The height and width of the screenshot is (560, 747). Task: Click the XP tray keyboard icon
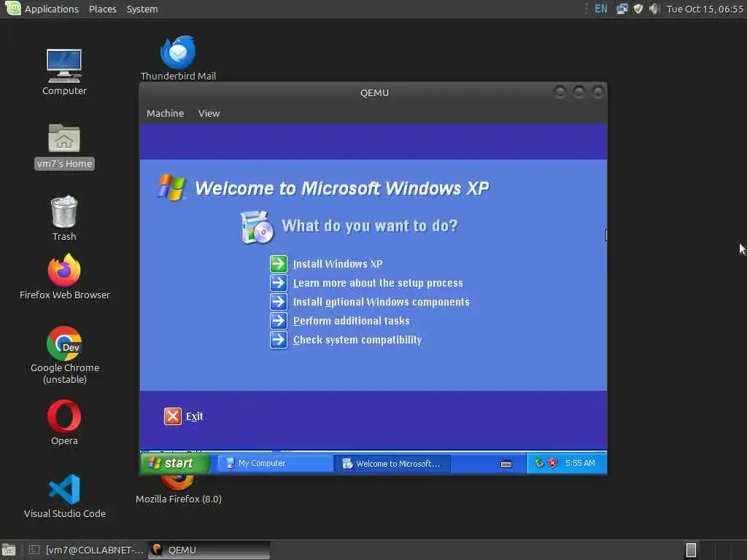506,464
